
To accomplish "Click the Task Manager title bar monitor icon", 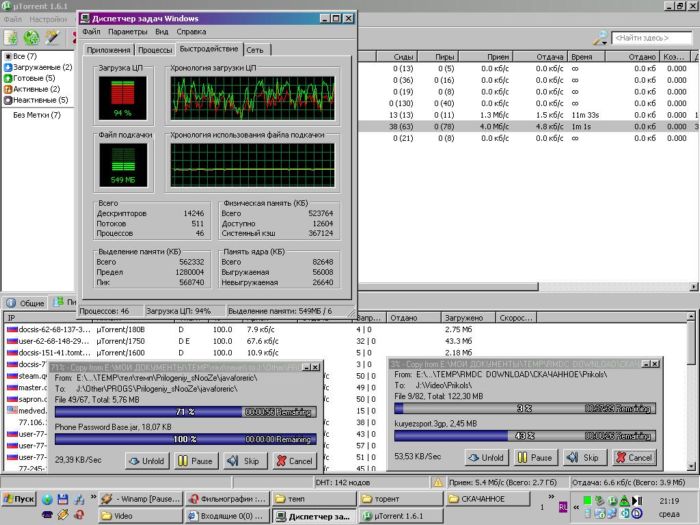I will [x=85, y=18].
